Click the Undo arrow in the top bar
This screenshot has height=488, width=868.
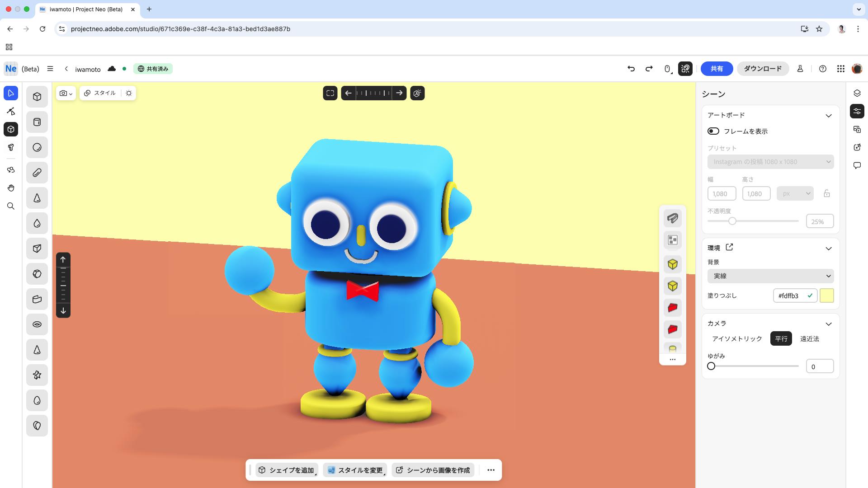632,69
